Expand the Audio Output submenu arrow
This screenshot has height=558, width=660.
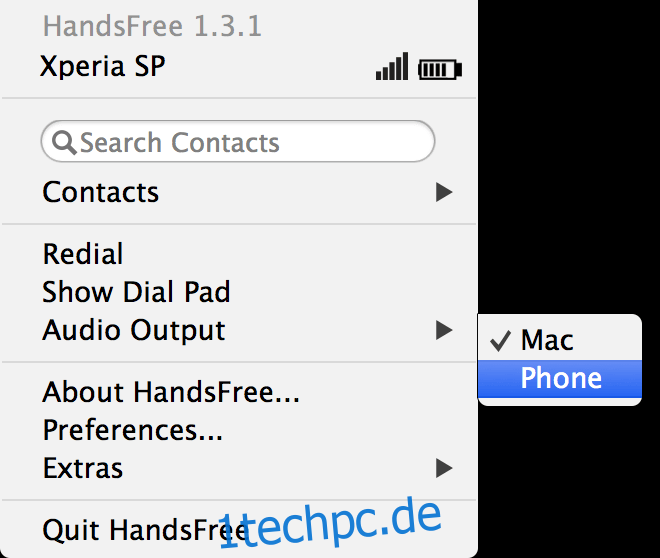coord(444,330)
